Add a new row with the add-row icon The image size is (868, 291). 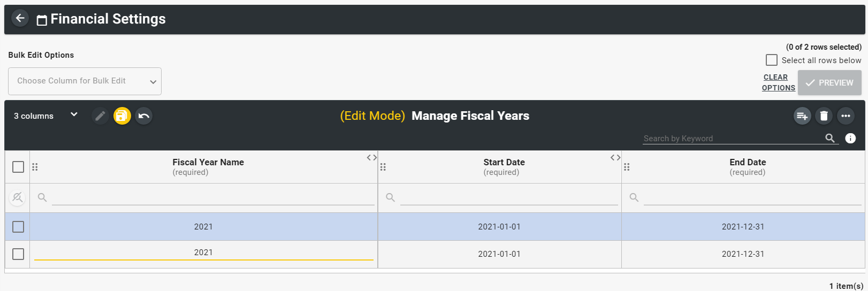[802, 116]
